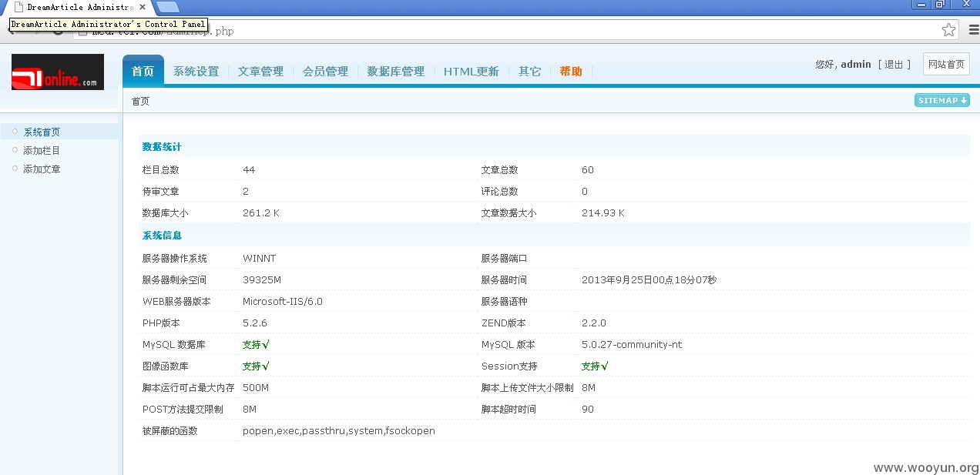Open the 数据库管理 menu
This screenshot has height=475, width=980.
click(x=395, y=72)
